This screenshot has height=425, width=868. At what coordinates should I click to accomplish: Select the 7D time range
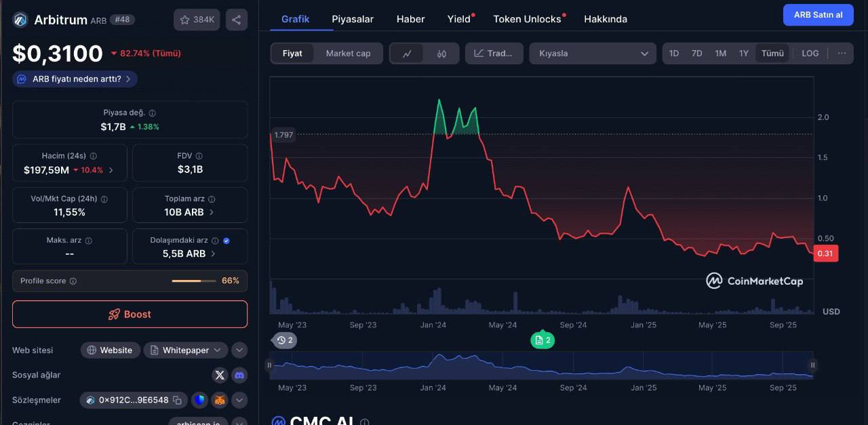pyautogui.click(x=696, y=54)
